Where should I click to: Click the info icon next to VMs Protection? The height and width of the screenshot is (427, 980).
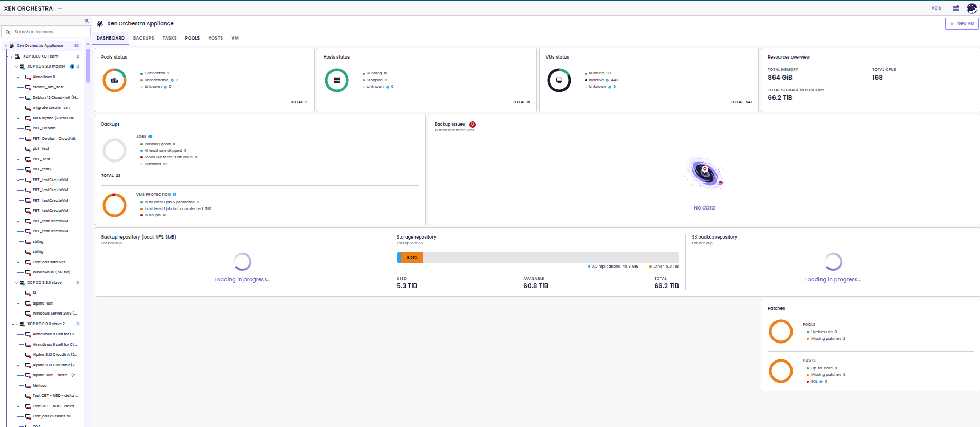[174, 195]
